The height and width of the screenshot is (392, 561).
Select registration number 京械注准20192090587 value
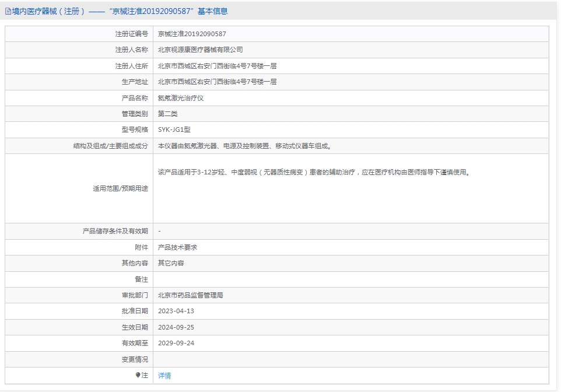pos(192,34)
